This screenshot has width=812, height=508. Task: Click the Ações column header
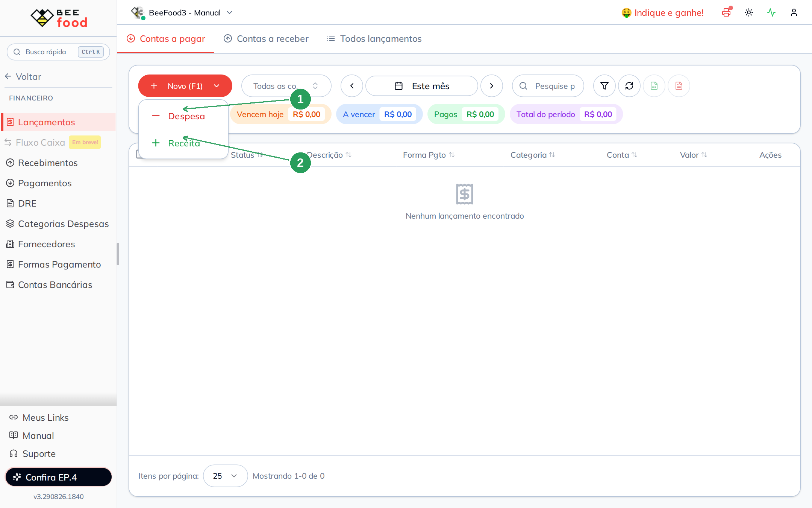click(770, 155)
